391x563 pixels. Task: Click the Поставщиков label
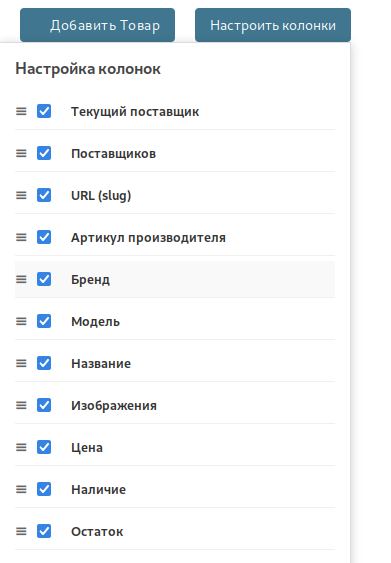(x=113, y=154)
